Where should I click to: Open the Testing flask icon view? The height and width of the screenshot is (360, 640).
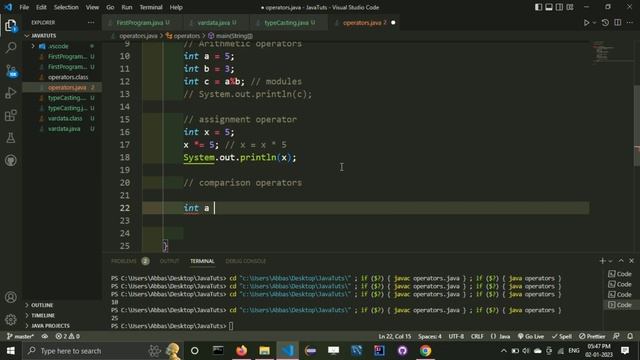tap(11, 138)
